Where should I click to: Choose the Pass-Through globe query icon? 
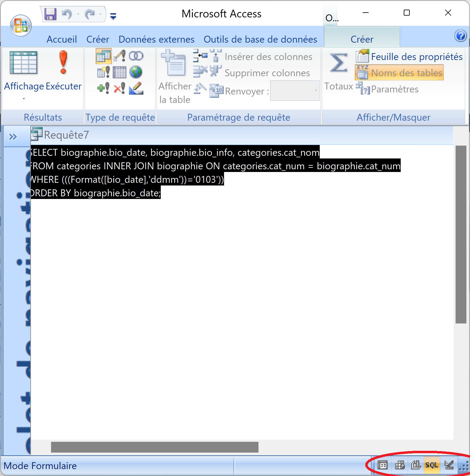136,72
